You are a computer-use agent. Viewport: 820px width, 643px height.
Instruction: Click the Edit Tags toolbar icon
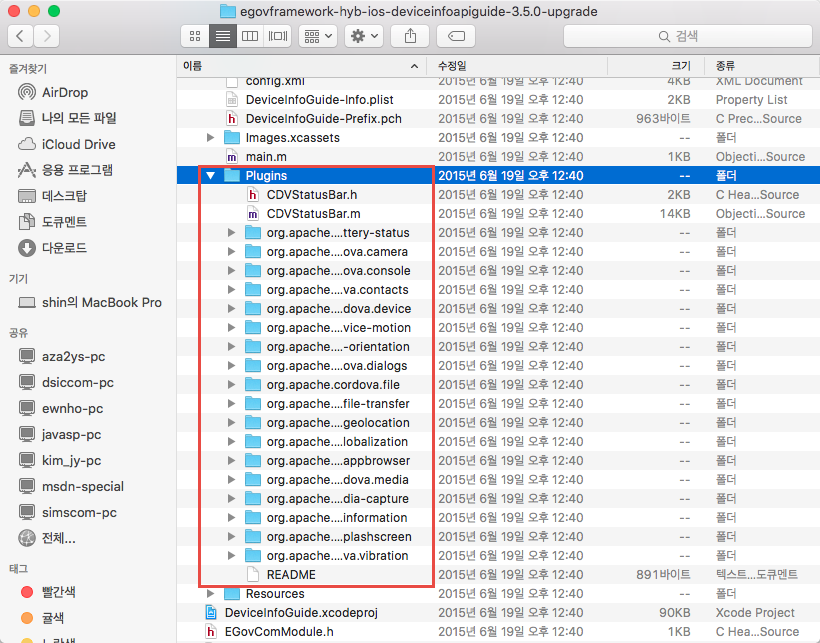[x=455, y=36]
